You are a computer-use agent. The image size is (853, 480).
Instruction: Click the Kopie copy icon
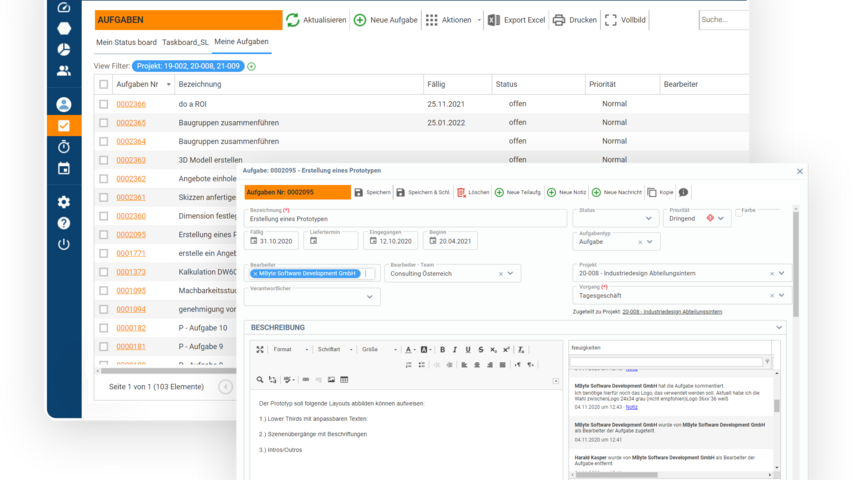pyautogui.click(x=652, y=192)
